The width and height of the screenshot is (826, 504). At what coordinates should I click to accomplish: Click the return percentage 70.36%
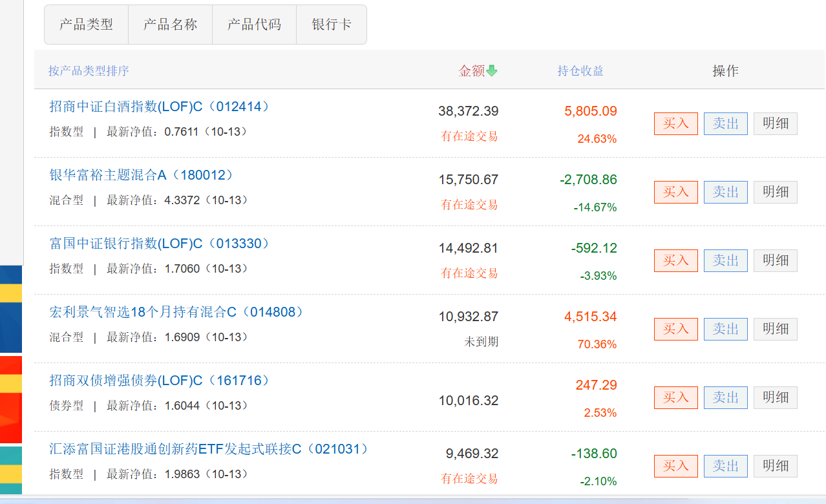597,344
